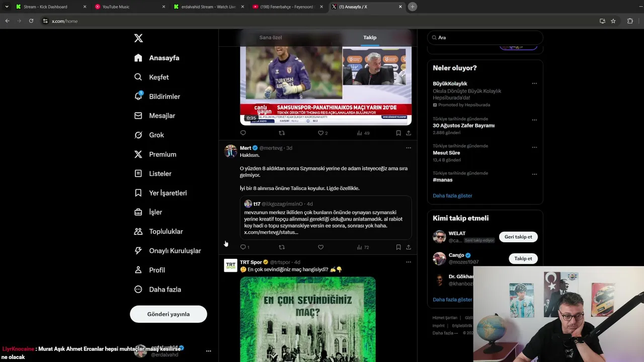Bookmark this page with star icon
644x362 pixels.
(613, 21)
